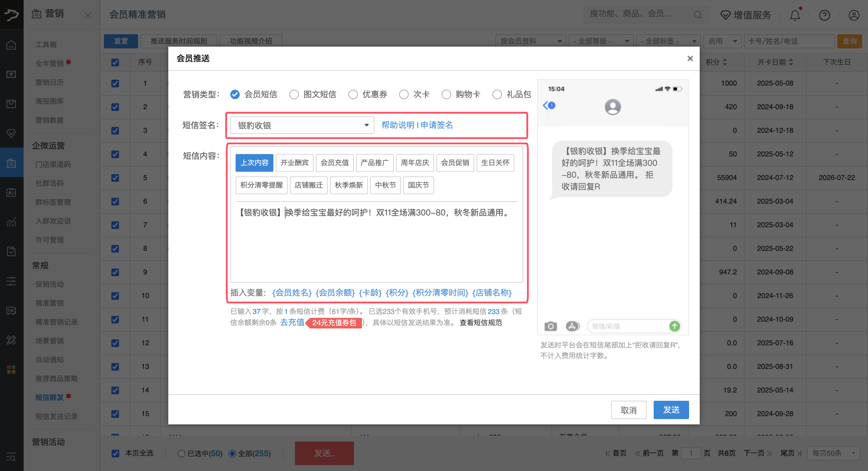Open the 申请签名 link
This screenshot has width=868, height=471.
coord(436,125)
